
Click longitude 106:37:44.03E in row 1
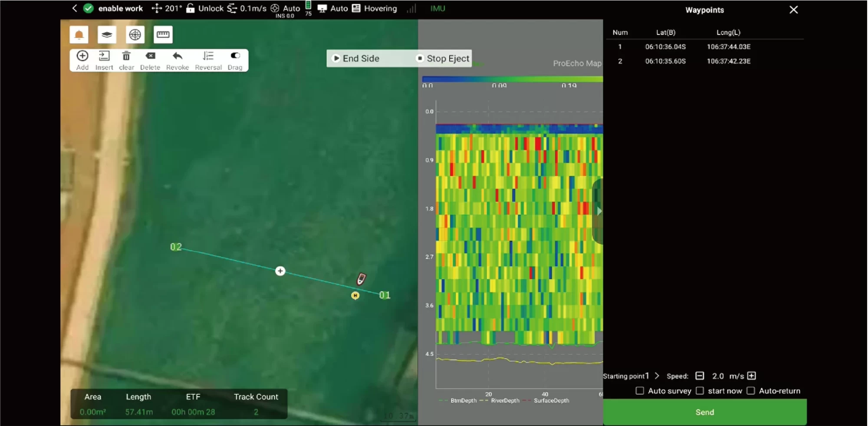pyautogui.click(x=729, y=47)
